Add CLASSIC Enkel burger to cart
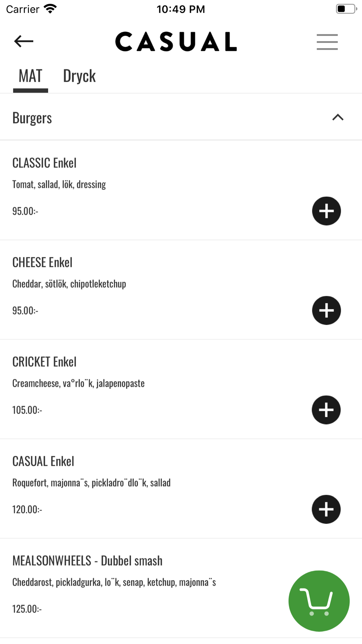Screen dimensions: 362x644 tap(326, 211)
